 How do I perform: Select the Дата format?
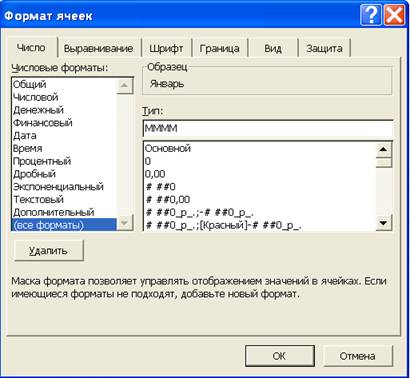tap(64, 136)
